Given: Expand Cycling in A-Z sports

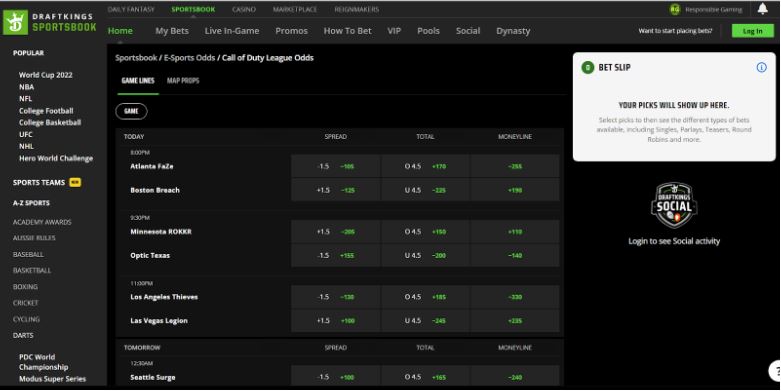Looking at the screenshot, I should pos(26,319).
